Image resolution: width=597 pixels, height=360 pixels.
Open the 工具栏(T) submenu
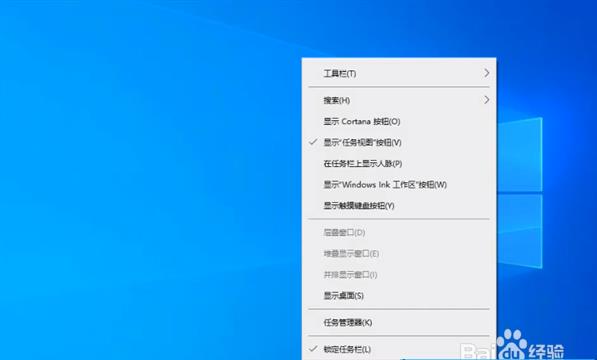pos(399,73)
